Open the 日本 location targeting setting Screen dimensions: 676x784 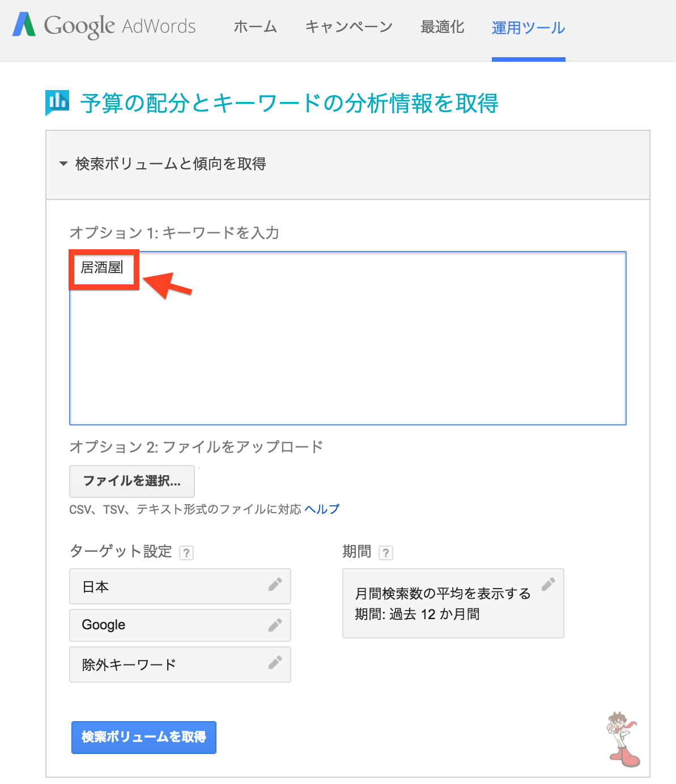pos(180,586)
